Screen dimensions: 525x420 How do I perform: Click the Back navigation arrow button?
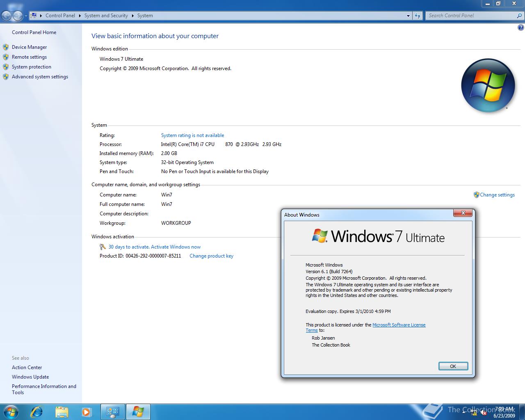(x=7, y=16)
